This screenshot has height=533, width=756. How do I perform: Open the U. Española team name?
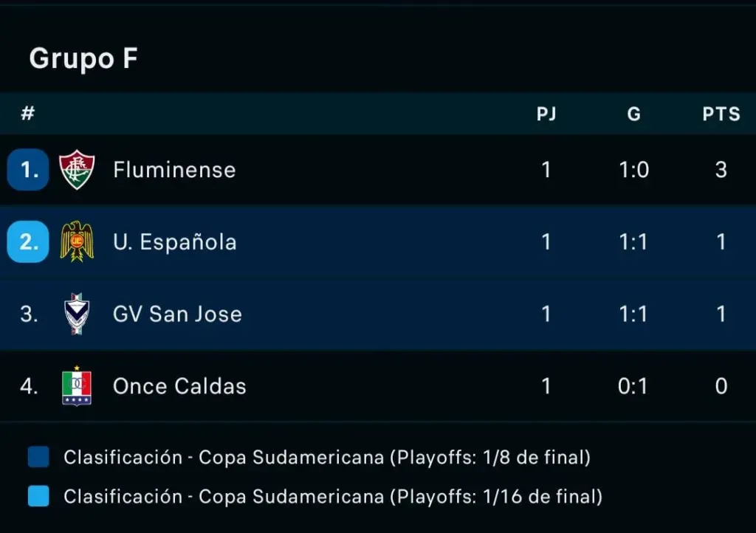pos(175,242)
